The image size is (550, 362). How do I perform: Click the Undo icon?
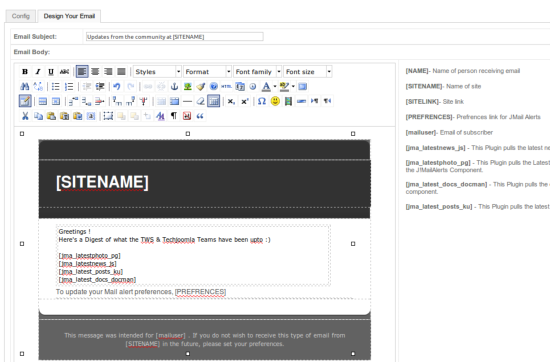pos(117,86)
